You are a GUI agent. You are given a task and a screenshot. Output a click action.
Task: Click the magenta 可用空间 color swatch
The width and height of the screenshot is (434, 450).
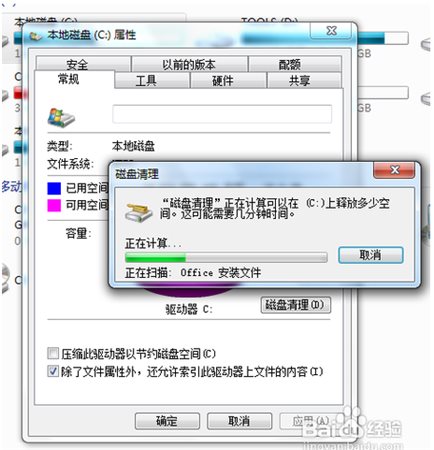(x=54, y=205)
